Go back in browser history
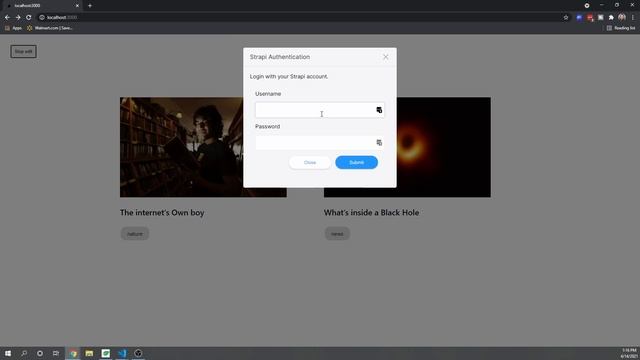This screenshot has width=640, height=360. click(7, 18)
